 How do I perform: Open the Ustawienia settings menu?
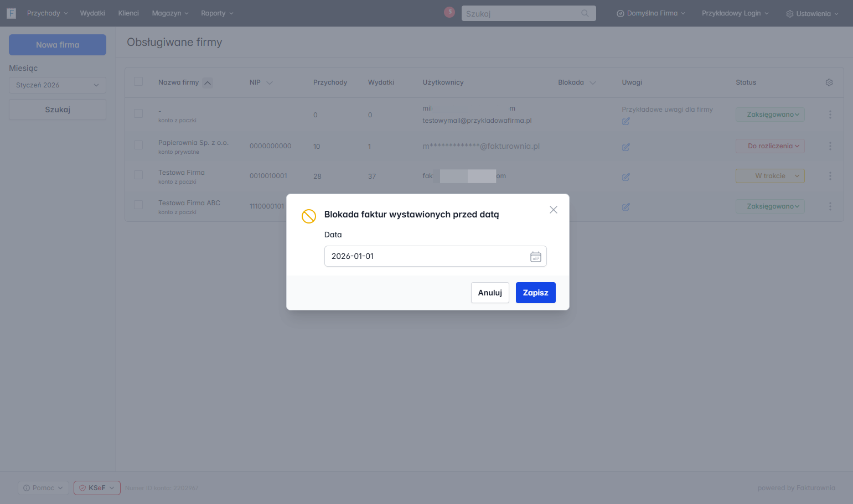tap(813, 14)
